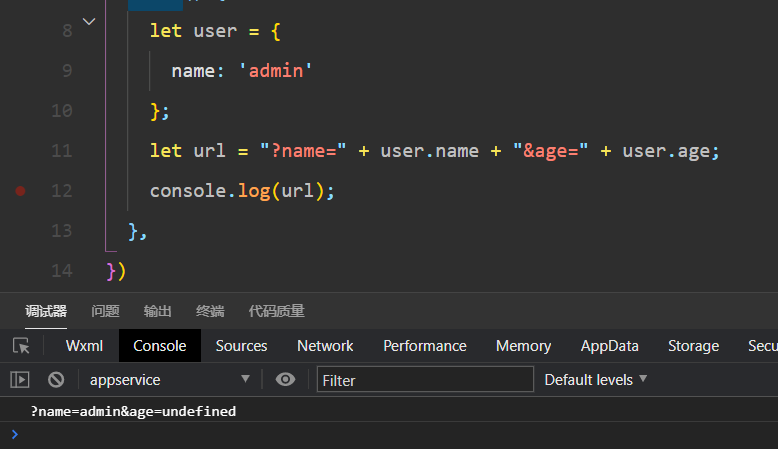778x449 pixels.
Task: Select the ?name=admin&age=undefined log line
Action: pos(133,411)
